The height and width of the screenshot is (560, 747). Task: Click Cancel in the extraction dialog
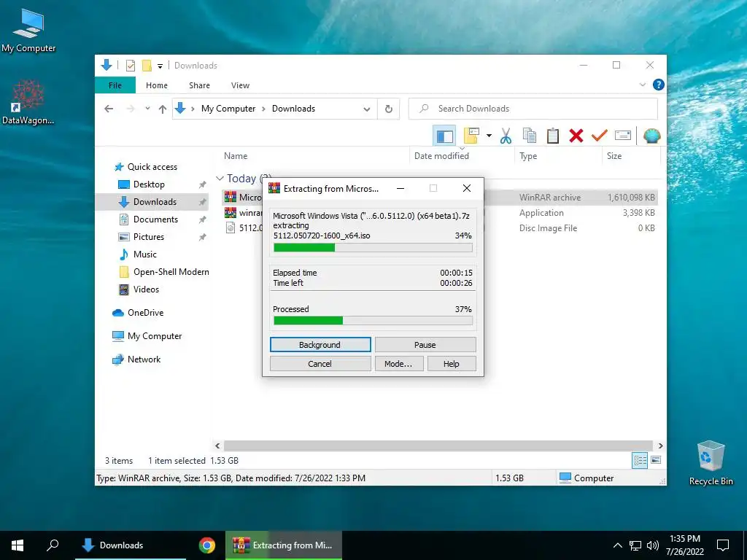(320, 364)
